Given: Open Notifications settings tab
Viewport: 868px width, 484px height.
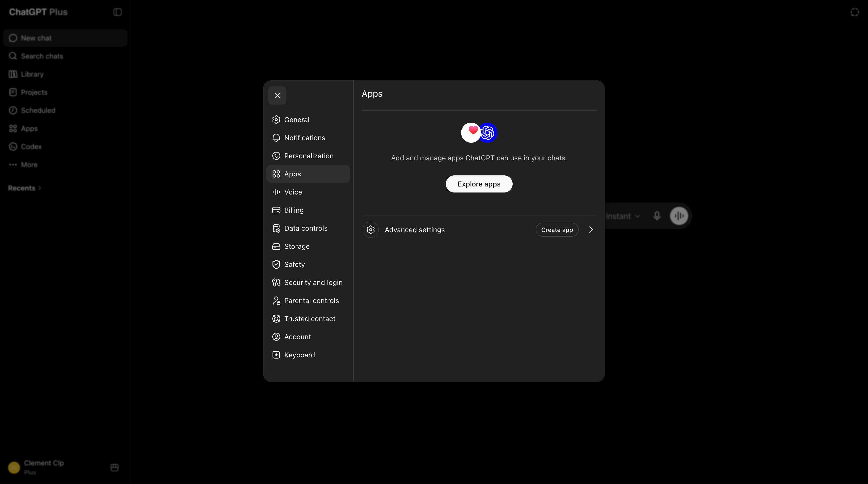Looking at the screenshot, I should [x=308, y=138].
